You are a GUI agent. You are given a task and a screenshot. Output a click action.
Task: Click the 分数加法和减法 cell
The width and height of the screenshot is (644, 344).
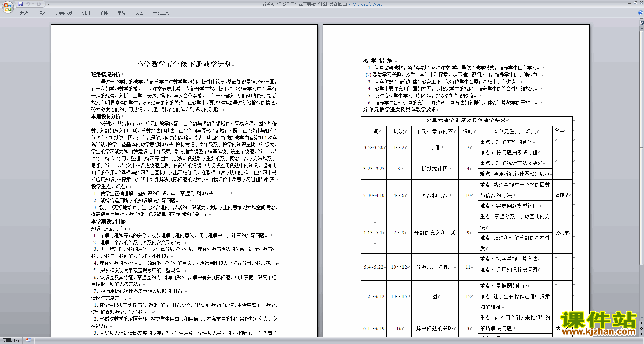click(x=435, y=267)
